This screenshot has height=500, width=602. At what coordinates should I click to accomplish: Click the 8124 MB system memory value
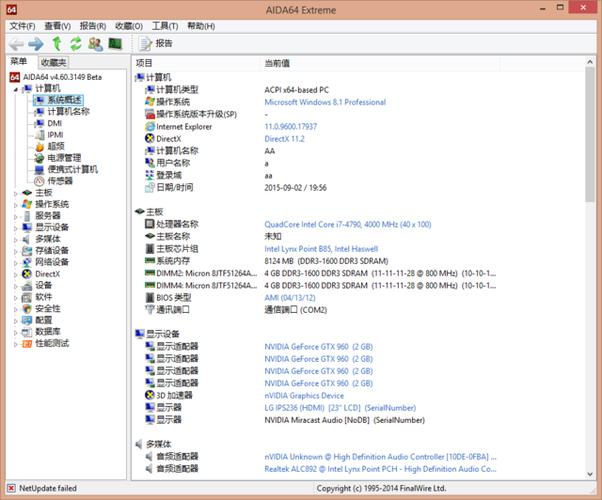point(326,261)
